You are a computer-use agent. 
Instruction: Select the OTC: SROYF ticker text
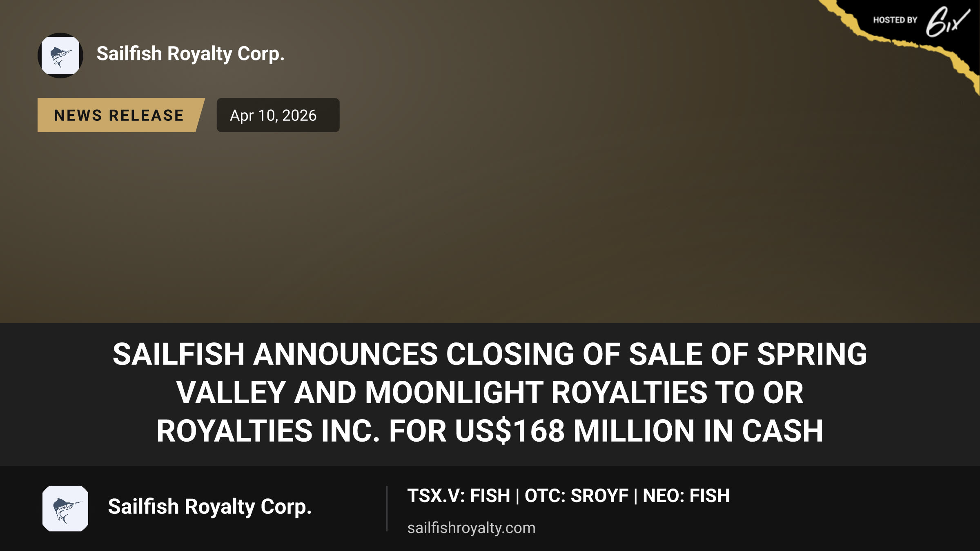(x=577, y=496)
